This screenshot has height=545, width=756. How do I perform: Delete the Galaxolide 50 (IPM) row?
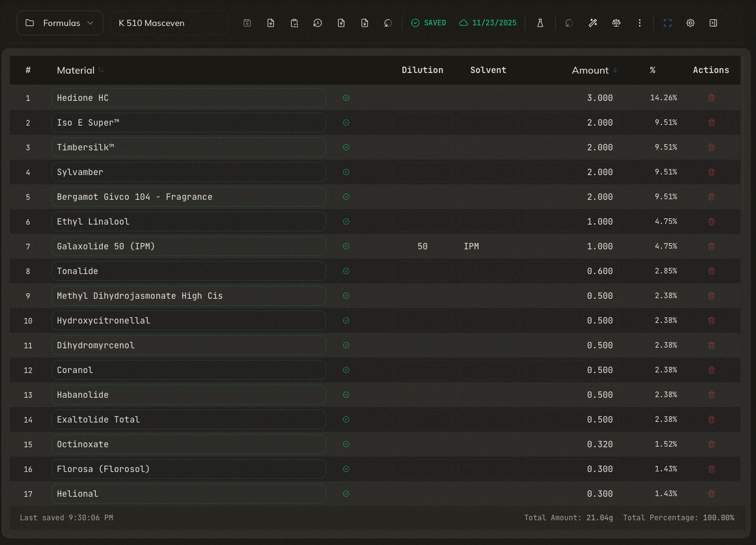click(711, 246)
